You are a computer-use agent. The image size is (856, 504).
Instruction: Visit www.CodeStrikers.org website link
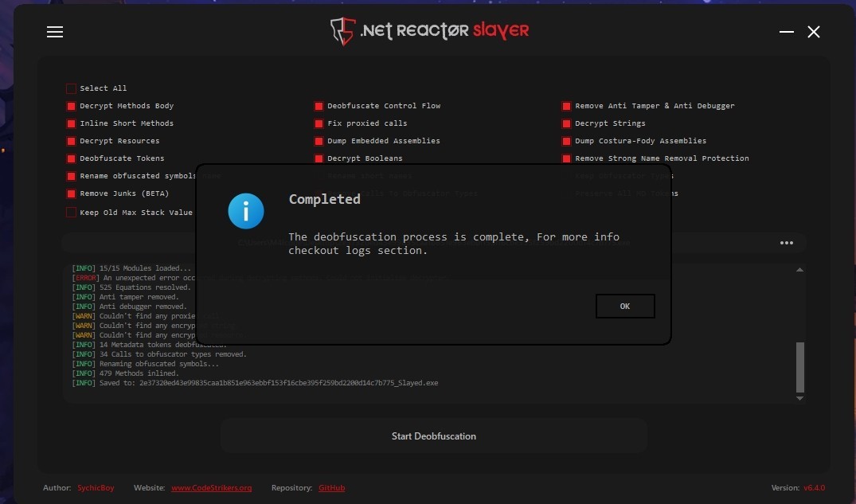[x=211, y=487]
